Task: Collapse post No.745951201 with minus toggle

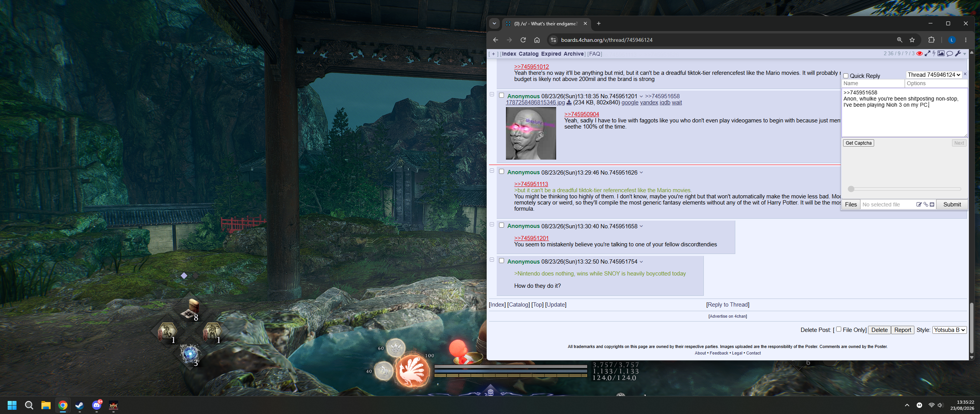Action: click(492, 94)
